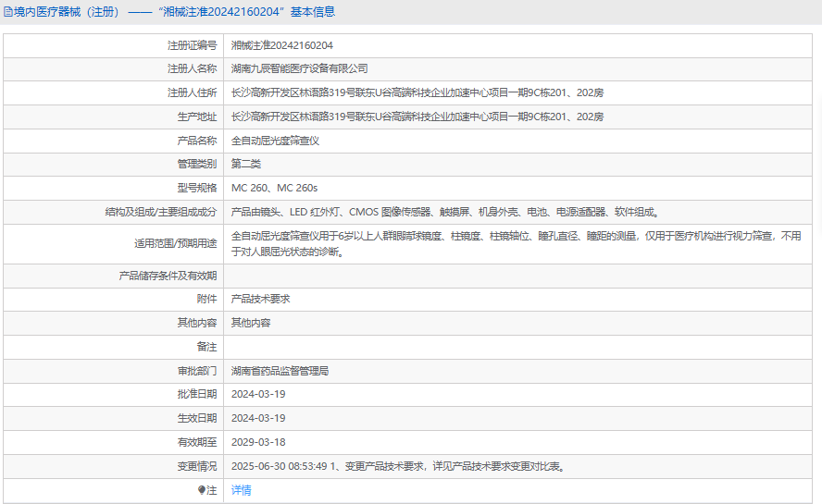This screenshot has width=822, height=504.
Task: Click the 适用范围/预期用途 label
Action: 176,243
